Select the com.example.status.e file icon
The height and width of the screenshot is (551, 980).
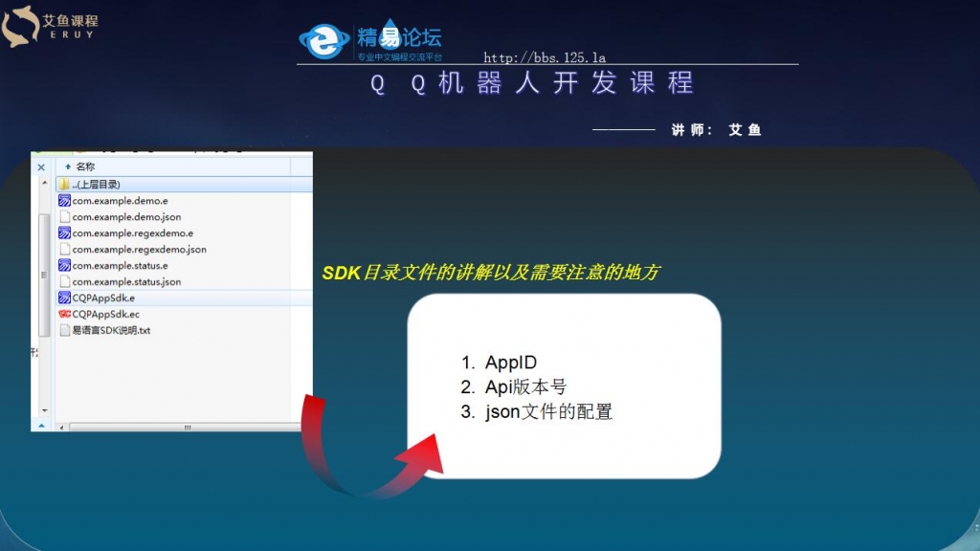click(64, 265)
